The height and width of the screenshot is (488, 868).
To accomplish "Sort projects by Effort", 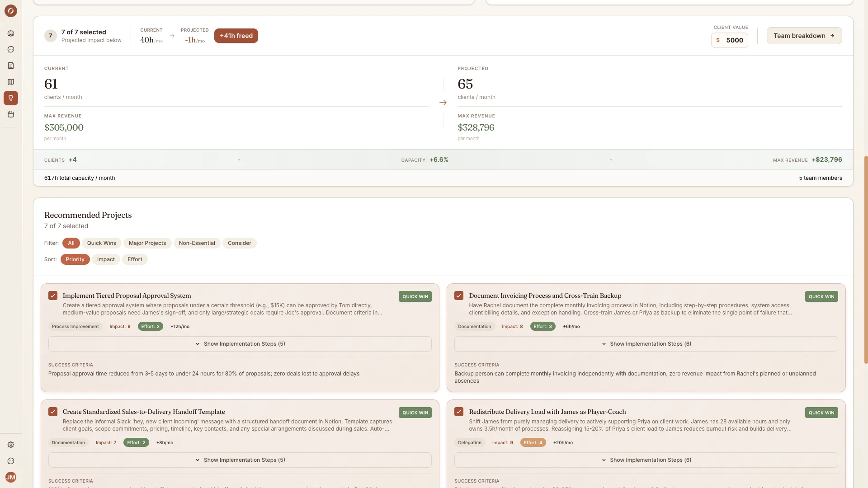I will pyautogui.click(x=135, y=259).
